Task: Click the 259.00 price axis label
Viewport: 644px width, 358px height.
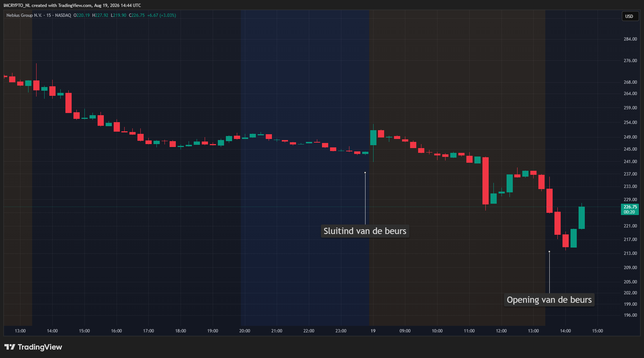Action: pyautogui.click(x=630, y=108)
